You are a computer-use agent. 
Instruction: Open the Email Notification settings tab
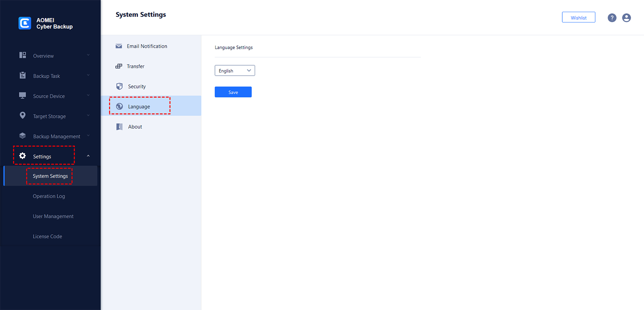click(147, 46)
